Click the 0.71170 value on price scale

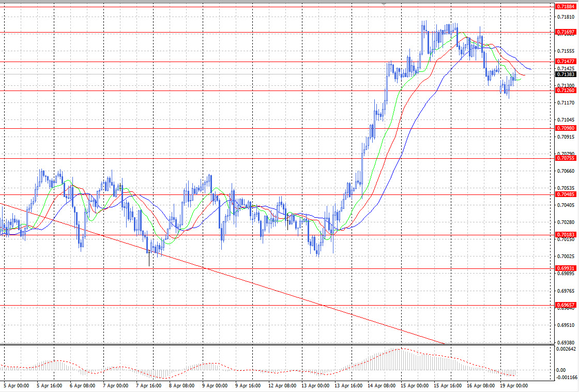(x=566, y=103)
